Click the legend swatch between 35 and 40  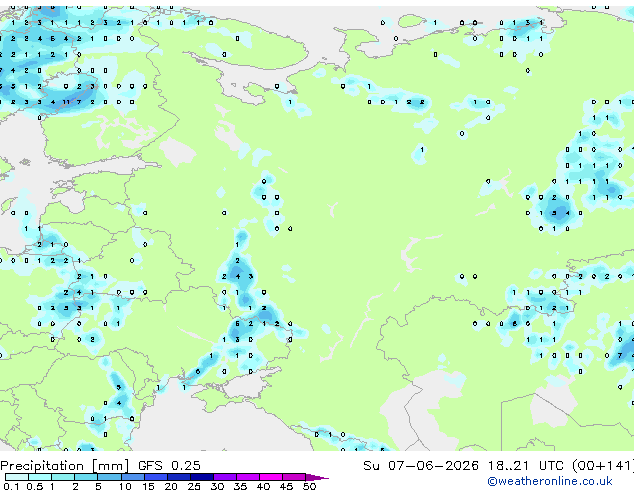[248, 477]
